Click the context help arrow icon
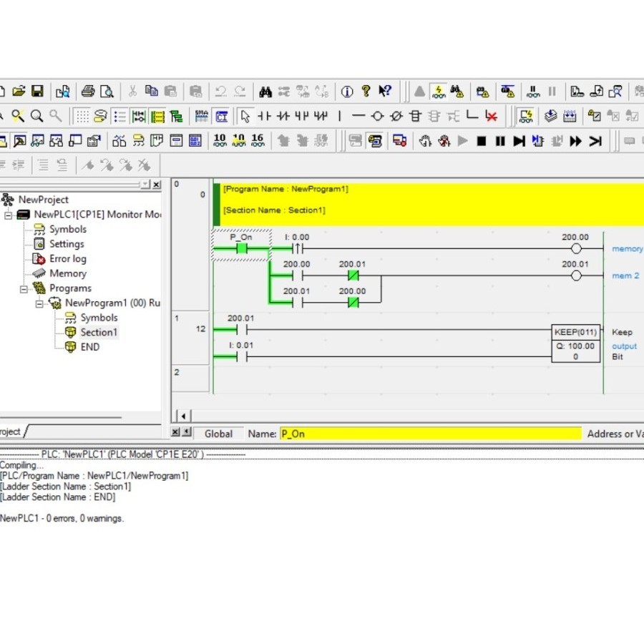 point(385,92)
